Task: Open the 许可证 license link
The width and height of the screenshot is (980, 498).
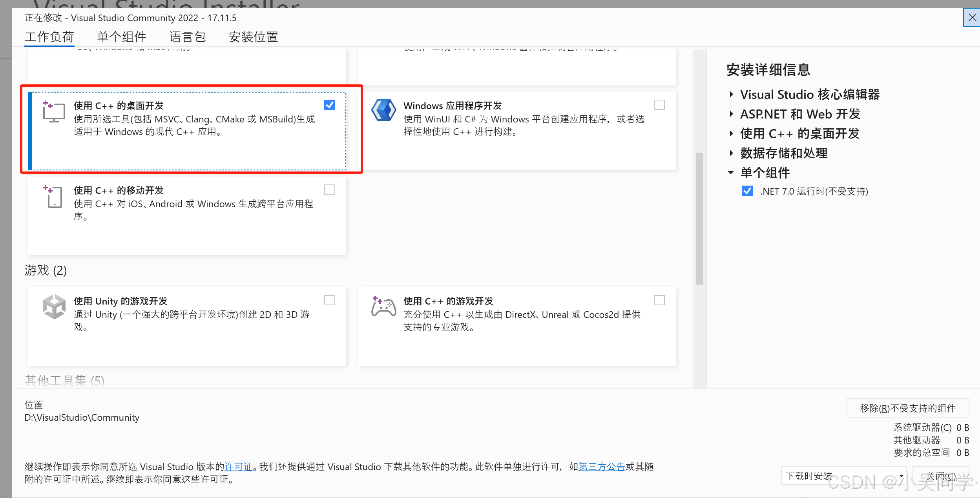Action: 239,467
